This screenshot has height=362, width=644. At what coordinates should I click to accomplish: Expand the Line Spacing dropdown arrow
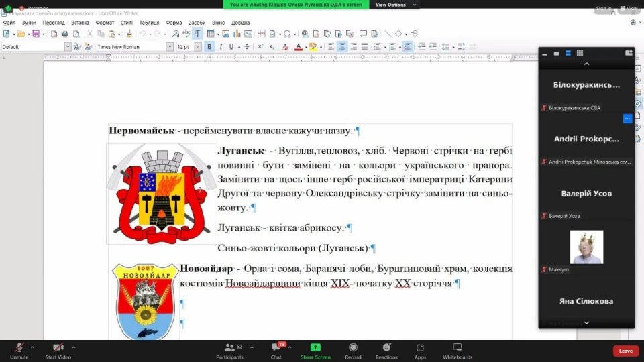click(x=453, y=47)
